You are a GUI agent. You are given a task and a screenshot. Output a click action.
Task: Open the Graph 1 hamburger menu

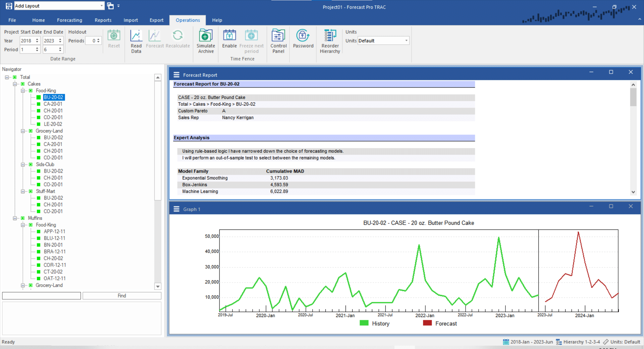tap(176, 209)
